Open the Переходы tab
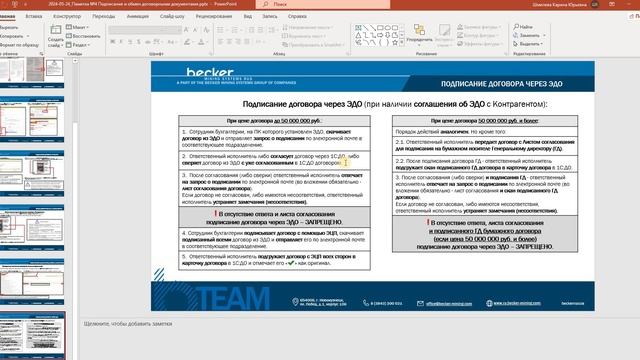640x360 pixels. coord(104,16)
